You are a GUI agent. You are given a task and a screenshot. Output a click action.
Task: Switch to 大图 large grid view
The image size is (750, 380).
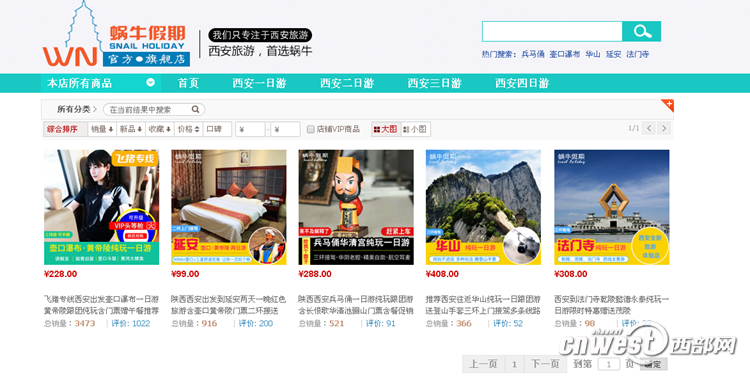coord(386,129)
